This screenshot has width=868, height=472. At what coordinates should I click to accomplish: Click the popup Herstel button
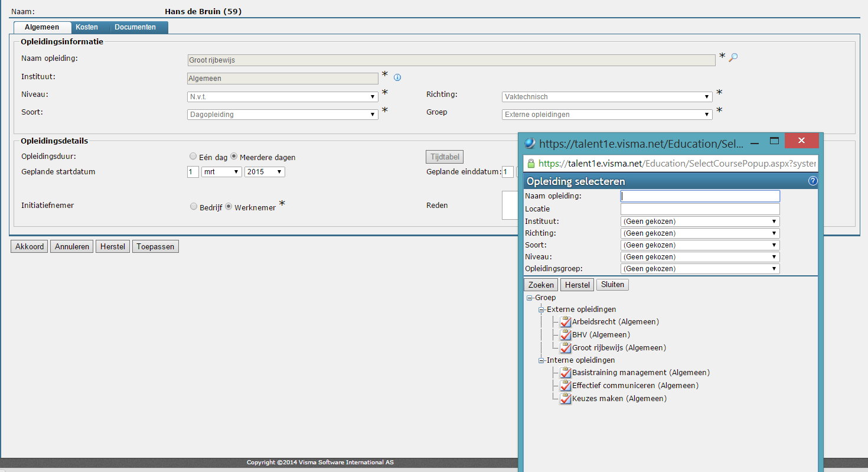coord(577,285)
